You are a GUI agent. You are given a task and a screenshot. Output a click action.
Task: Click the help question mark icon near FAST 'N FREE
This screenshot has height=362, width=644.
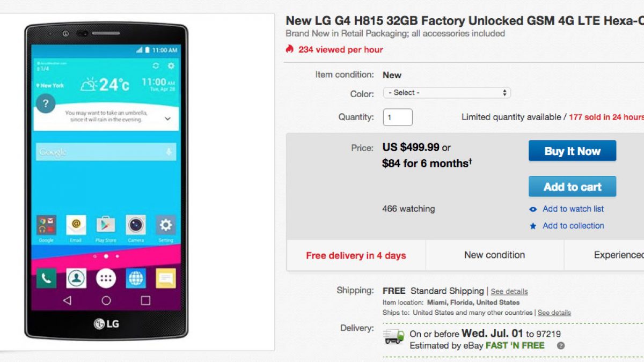click(x=561, y=346)
